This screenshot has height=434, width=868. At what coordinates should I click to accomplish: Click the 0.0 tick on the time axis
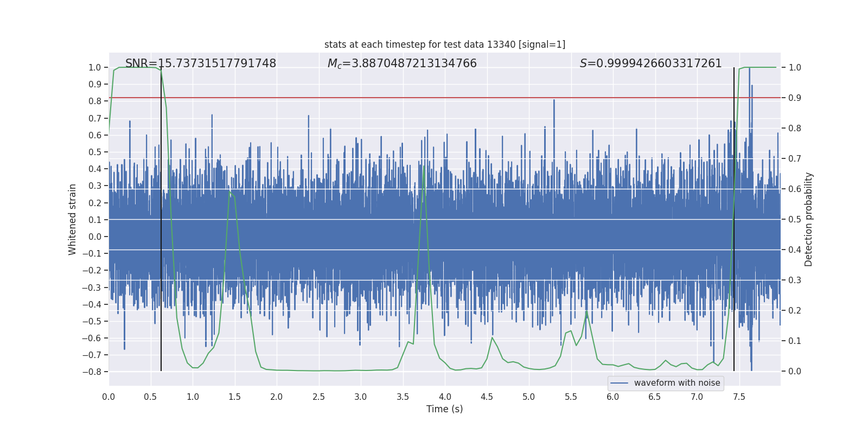coord(108,397)
